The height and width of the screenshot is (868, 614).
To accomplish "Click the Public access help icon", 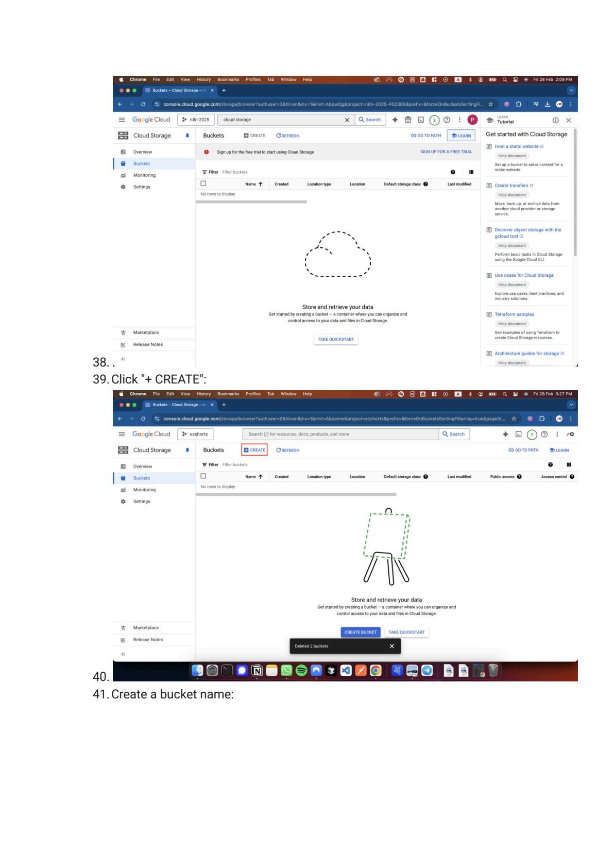I will (x=519, y=477).
